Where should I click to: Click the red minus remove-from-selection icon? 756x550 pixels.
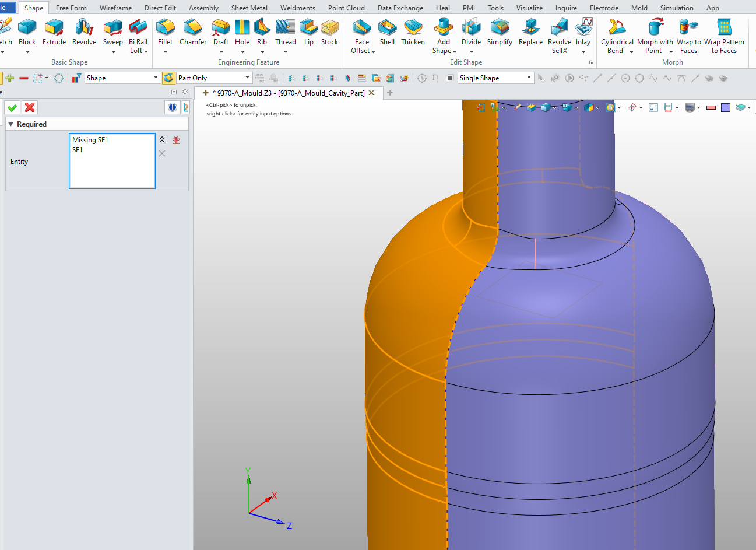pyautogui.click(x=24, y=78)
